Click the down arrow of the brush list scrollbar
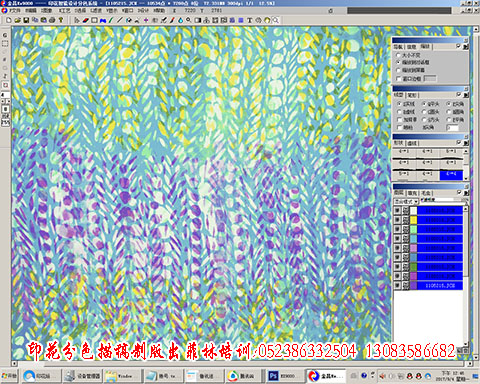 [x=466, y=178]
